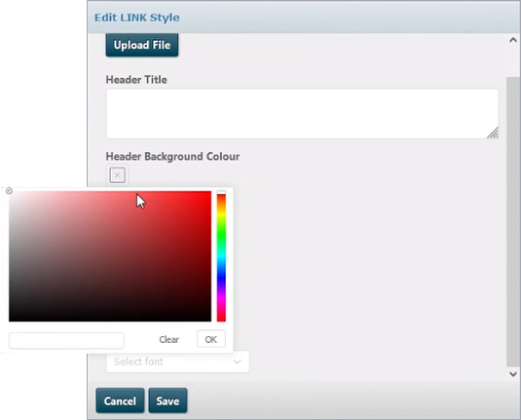Cancel the Edit LINK Style dialog
Image resolution: width=521 pixels, height=420 pixels.
[x=120, y=401]
